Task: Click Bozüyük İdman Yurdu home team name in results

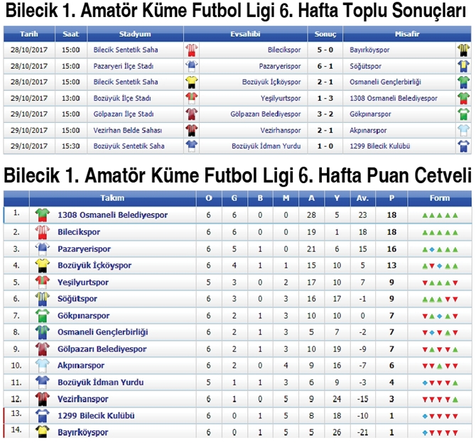Action: 266,146
